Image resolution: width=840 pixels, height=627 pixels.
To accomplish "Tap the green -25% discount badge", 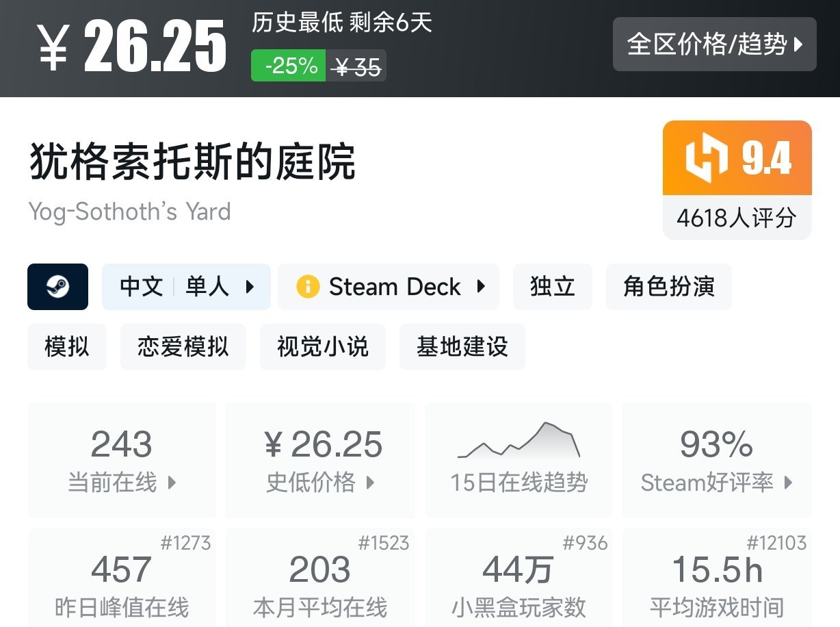I will pyautogui.click(x=288, y=66).
